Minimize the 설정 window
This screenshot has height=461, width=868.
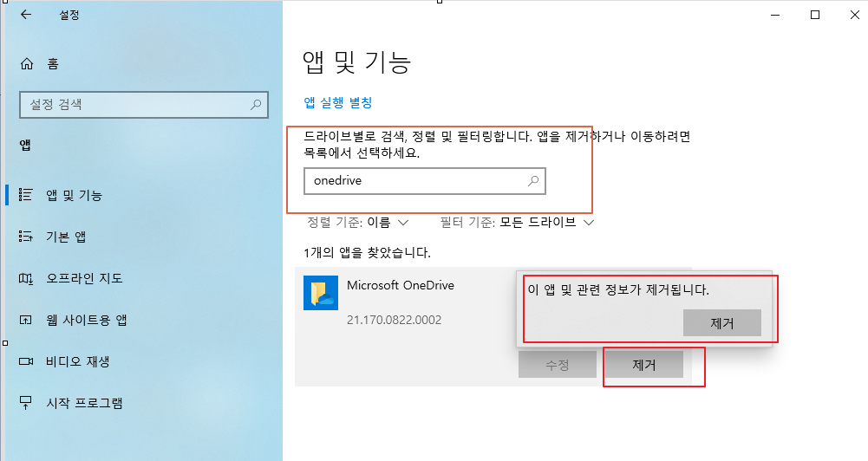(775, 15)
